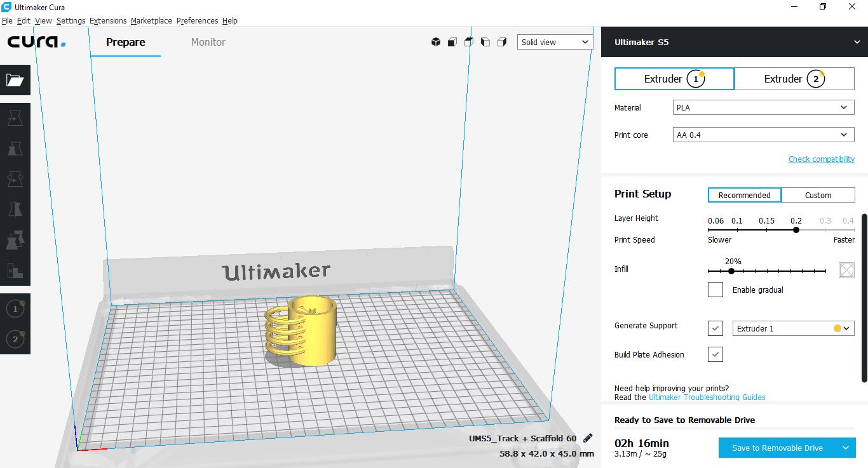The height and width of the screenshot is (468, 868).
Task: Select the Extruder 1 tab
Action: coord(674,79)
